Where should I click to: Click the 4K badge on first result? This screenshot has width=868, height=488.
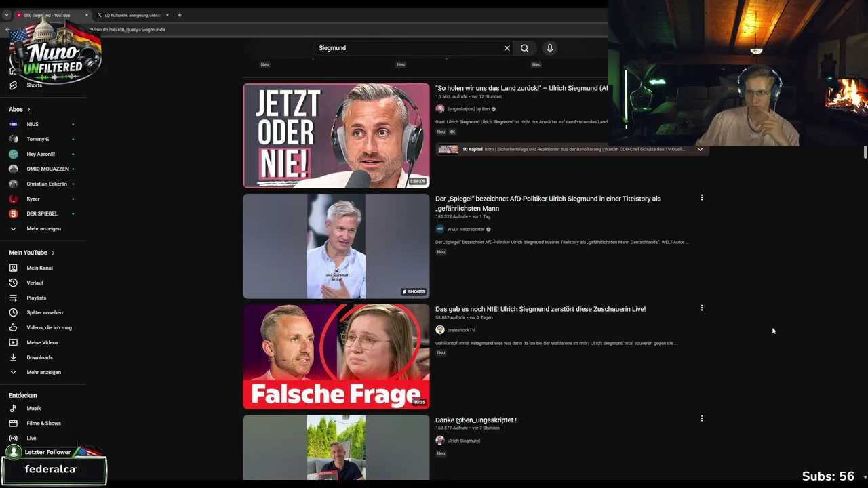(x=452, y=131)
